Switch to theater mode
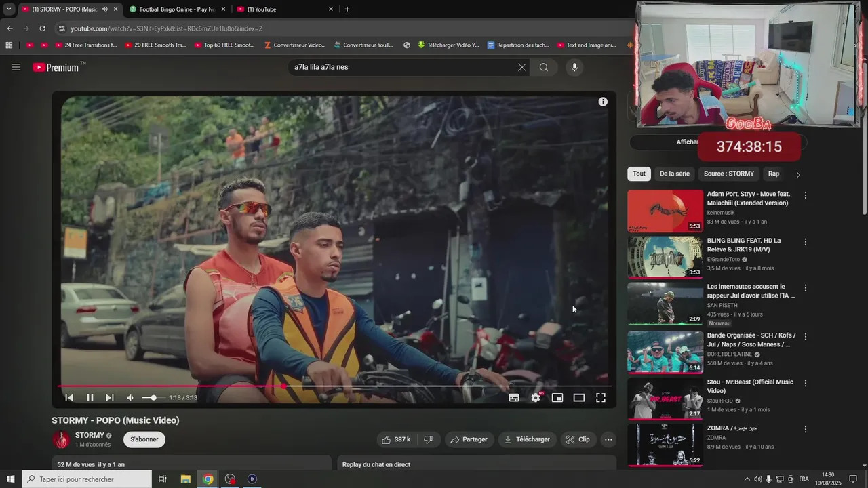Viewport: 868px width, 488px height. click(x=579, y=398)
